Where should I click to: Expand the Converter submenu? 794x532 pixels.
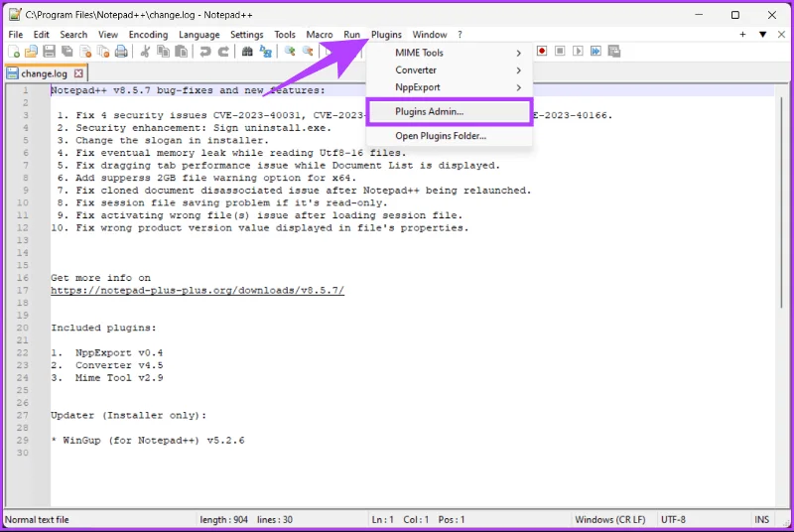[x=450, y=69]
